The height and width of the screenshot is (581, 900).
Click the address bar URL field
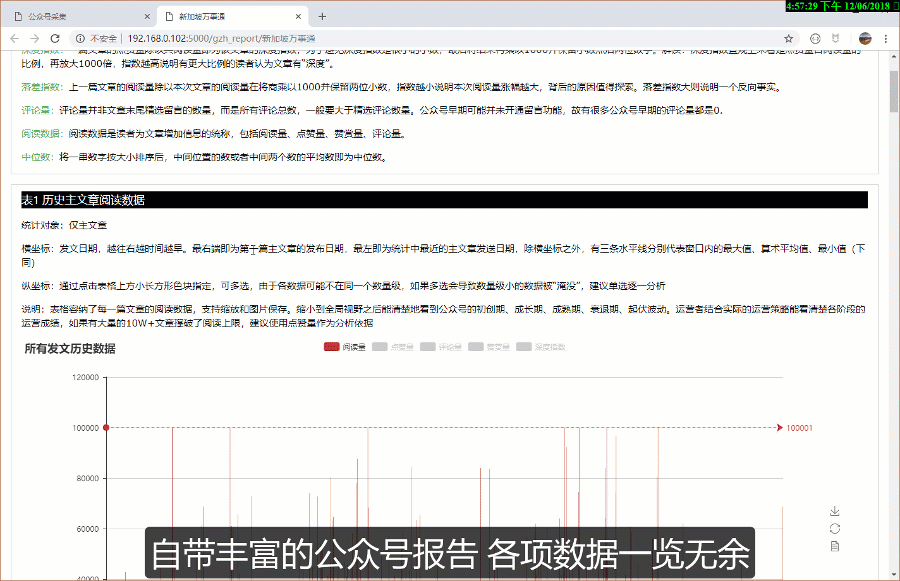pyautogui.click(x=430, y=38)
